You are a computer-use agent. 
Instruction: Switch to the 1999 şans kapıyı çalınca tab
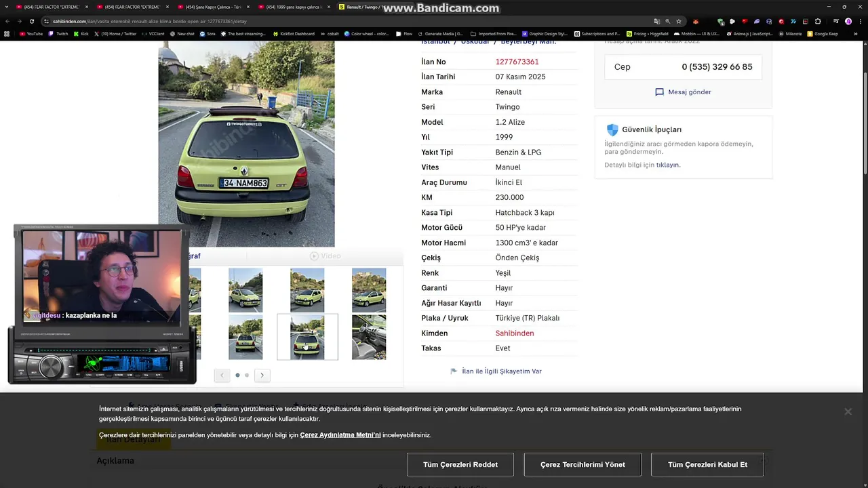coord(292,7)
